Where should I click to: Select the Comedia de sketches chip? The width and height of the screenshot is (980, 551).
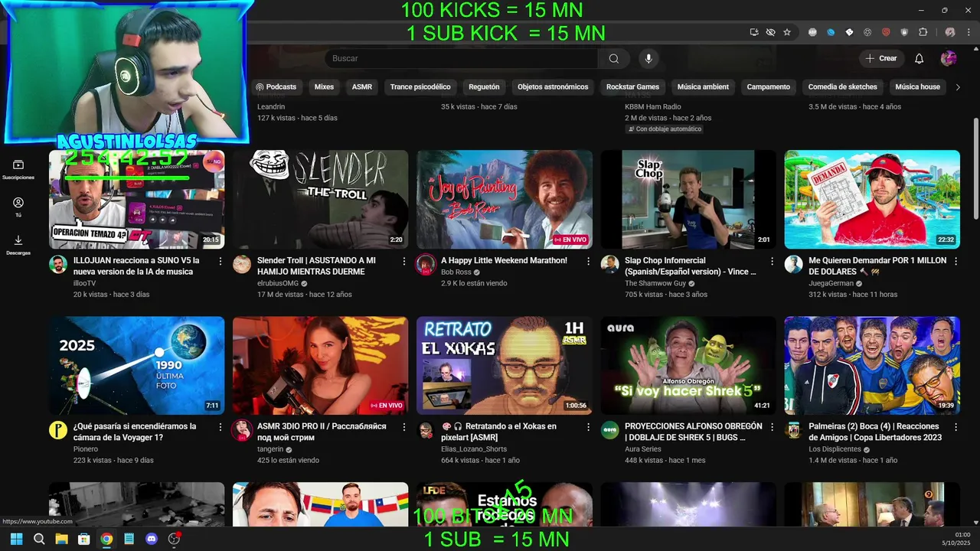click(x=842, y=87)
